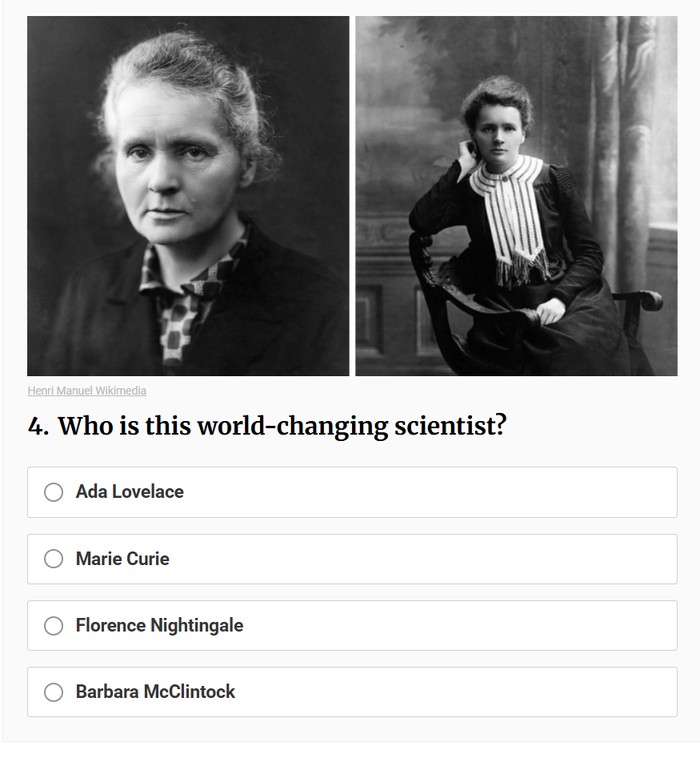Click blank area of Marie Curie answer box
Screen dimensions: 700x762
pyautogui.click(x=450, y=559)
